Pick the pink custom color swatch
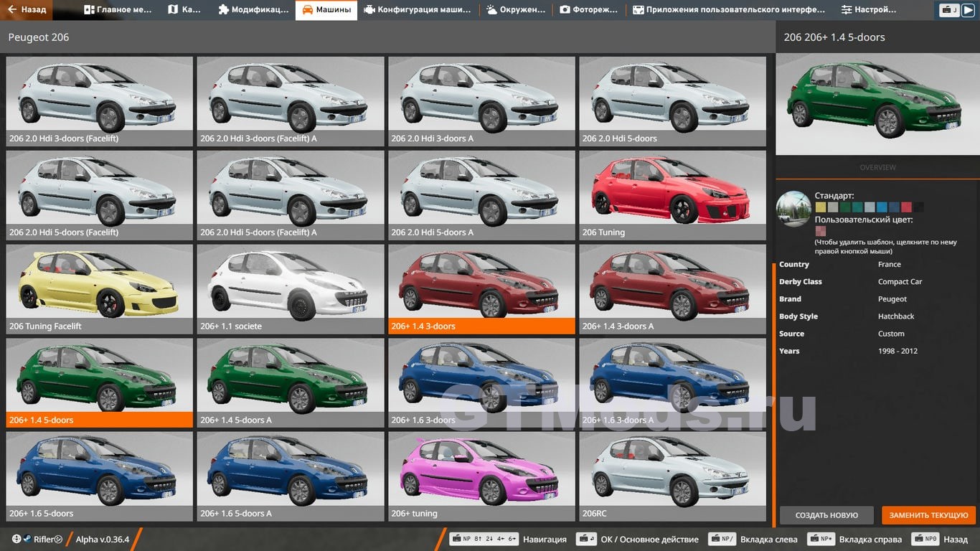Image resolution: width=980 pixels, height=551 pixels. coord(820,231)
